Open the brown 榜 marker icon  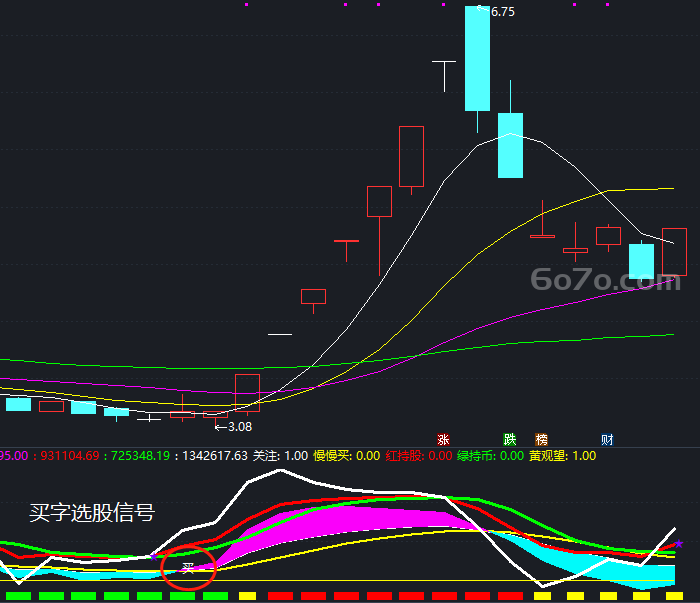coord(541,440)
